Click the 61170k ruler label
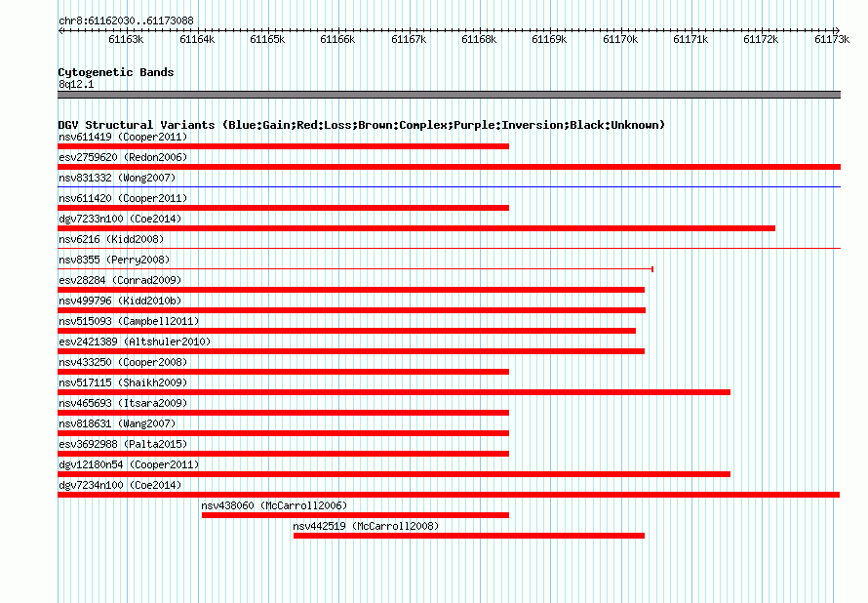This screenshot has width=868, height=603. [620, 39]
